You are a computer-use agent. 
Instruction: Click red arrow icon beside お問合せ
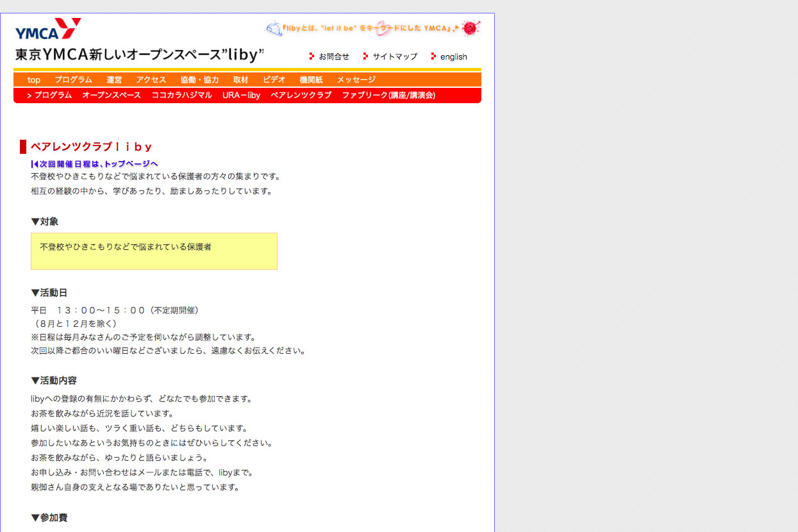tap(312, 56)
